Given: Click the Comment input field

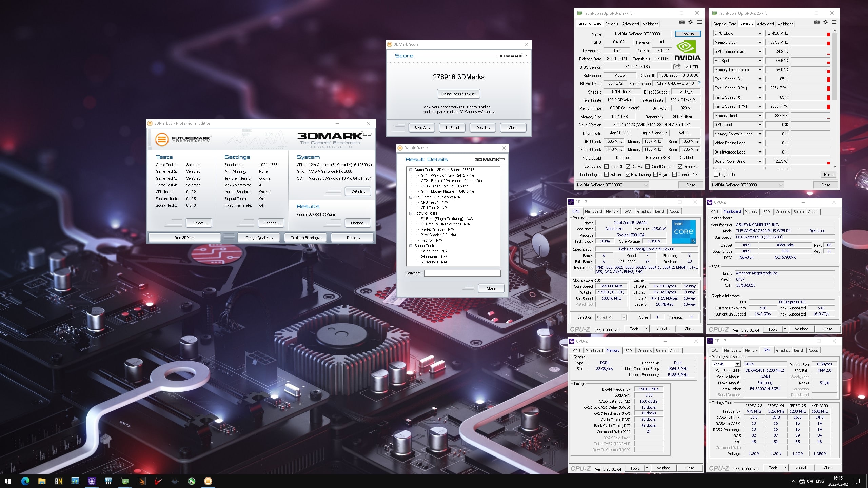Looking at the screenshot, I should (x=462, y=273).
